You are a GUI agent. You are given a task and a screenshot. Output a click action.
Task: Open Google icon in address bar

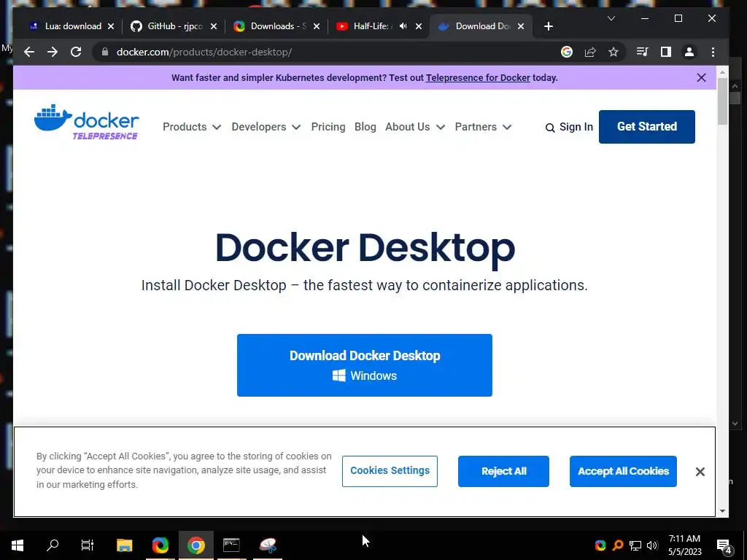566,52
